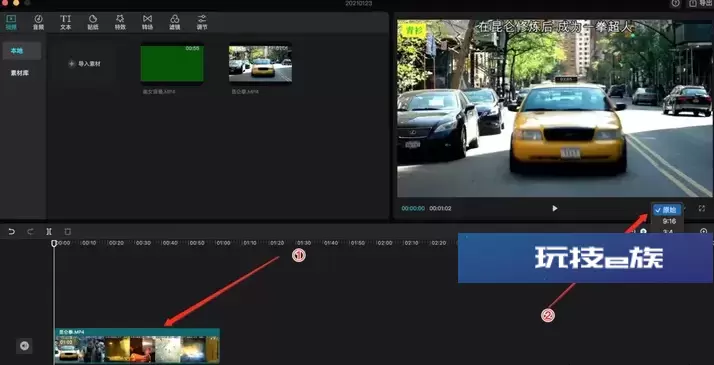Minimize window with yellow traffic-light button
Screen dimensions: 714x365
pyautogui.click(x=16, y=2)
